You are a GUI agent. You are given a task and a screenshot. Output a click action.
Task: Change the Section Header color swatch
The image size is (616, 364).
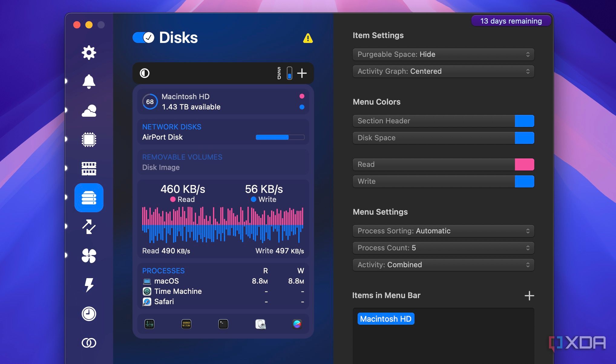524,121
